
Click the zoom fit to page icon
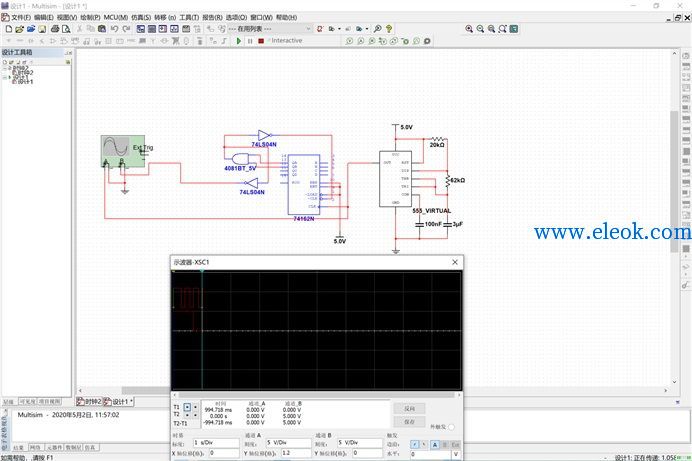pos(502,29)
